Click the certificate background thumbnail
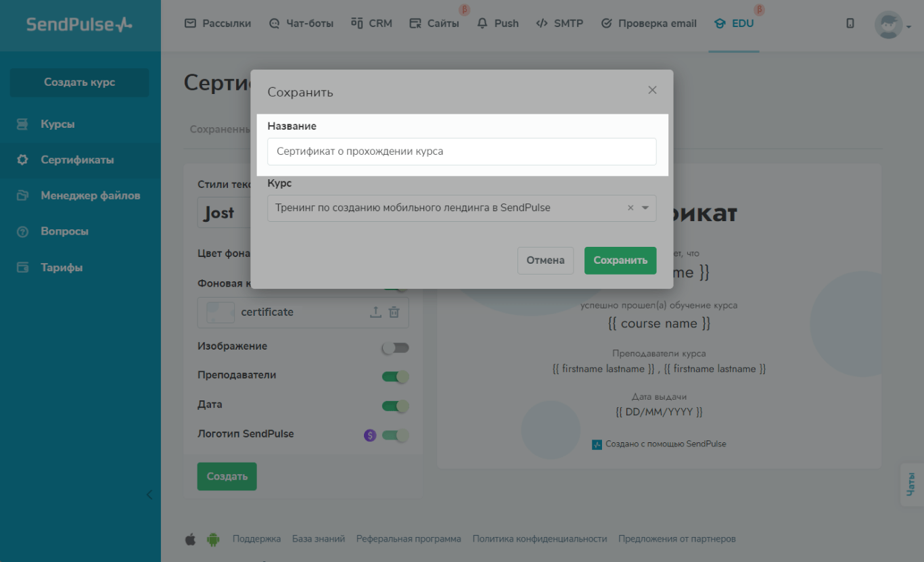 click(221, 312)
